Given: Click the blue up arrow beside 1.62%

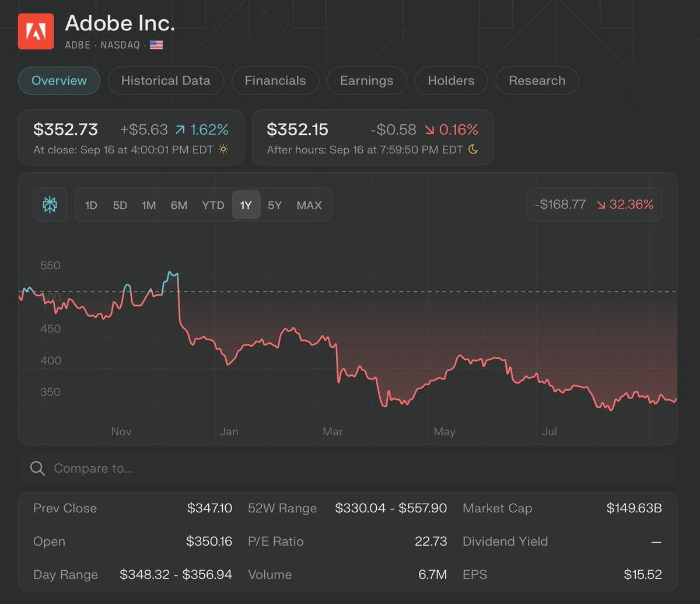Looking at the screenshot, I should pyautogui.click(x=180, y=130).
